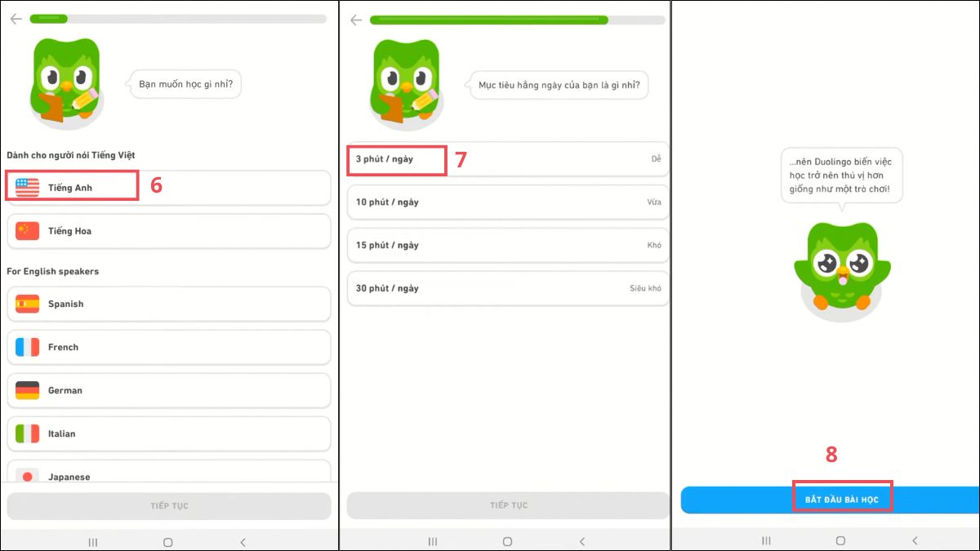Tap the back arrow on the daily goal screen
The width and height of the screenshot is (980, 551).
tap(355, 20)
